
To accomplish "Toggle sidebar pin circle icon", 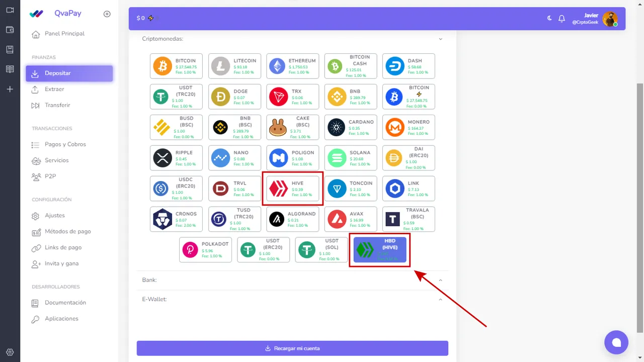I will 107,14.
